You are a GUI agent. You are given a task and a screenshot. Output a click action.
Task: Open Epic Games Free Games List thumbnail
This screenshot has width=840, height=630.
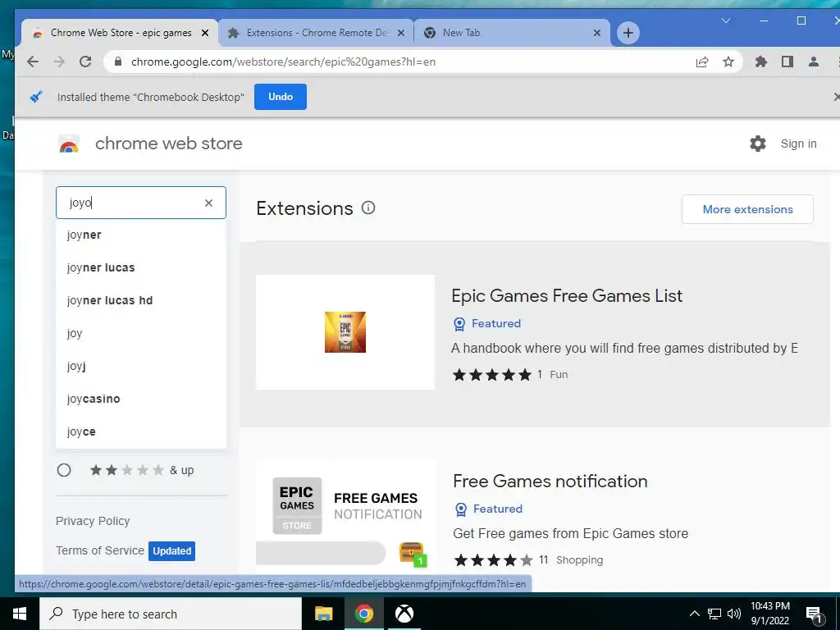[345, 332]
